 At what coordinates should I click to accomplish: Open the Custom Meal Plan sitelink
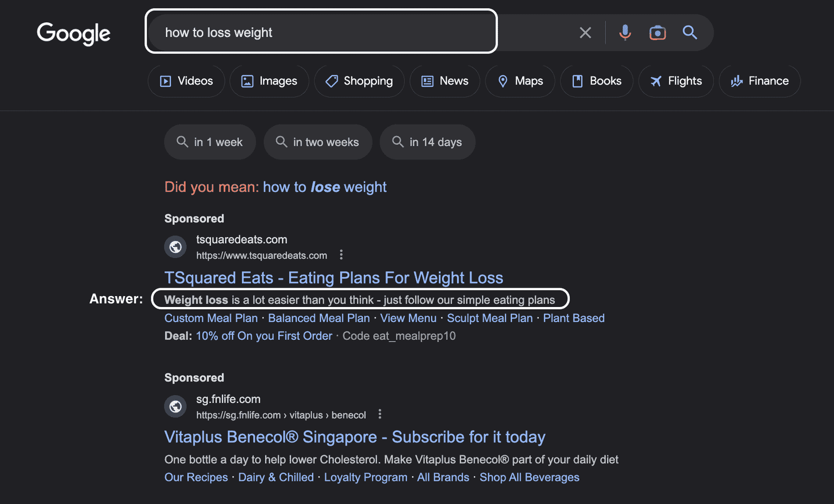211,318
